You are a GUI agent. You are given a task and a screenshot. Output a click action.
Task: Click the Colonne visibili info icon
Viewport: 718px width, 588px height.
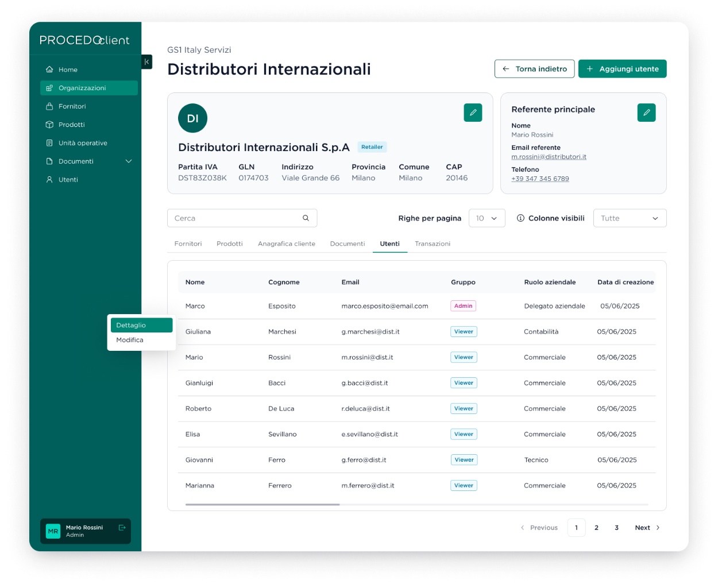click(x=520, y=218)
